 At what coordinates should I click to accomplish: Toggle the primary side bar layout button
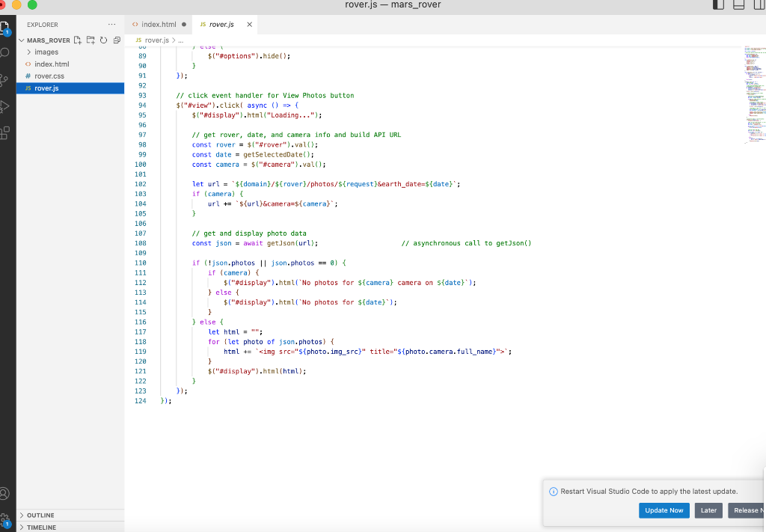point(719,5)
